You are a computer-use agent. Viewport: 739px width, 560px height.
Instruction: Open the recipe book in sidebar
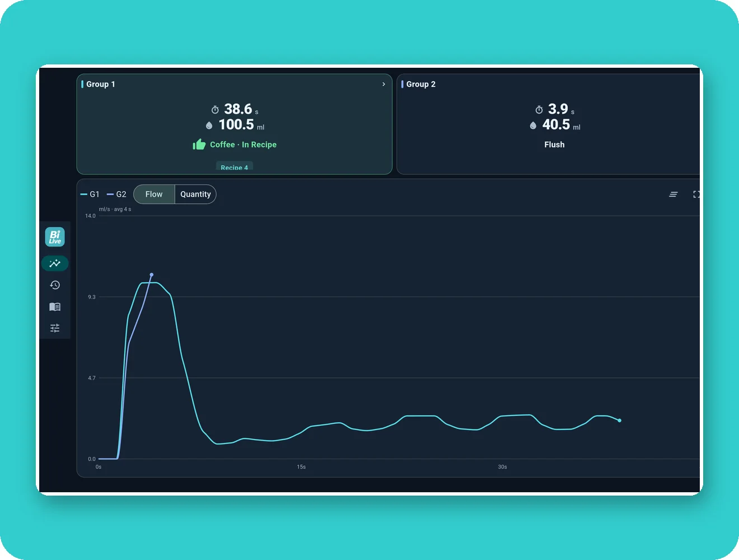point(55,307)
